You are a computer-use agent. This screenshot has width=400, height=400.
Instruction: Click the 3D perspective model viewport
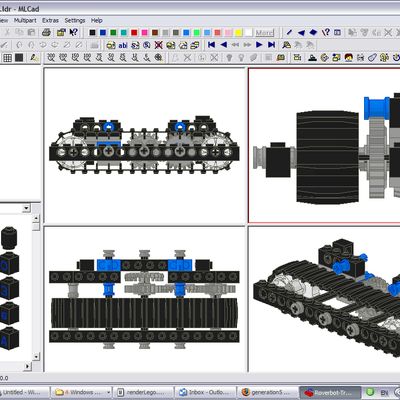324,299
